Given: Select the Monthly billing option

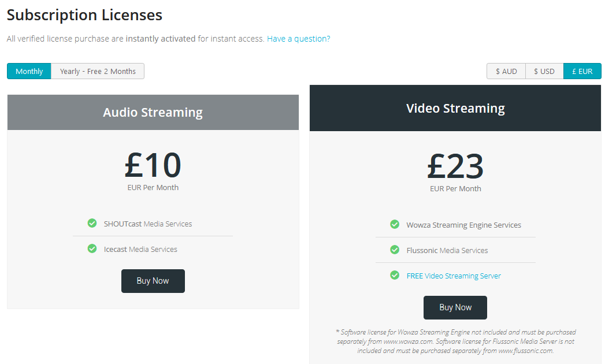Looking at the screenshot, I should coord(29,71).
